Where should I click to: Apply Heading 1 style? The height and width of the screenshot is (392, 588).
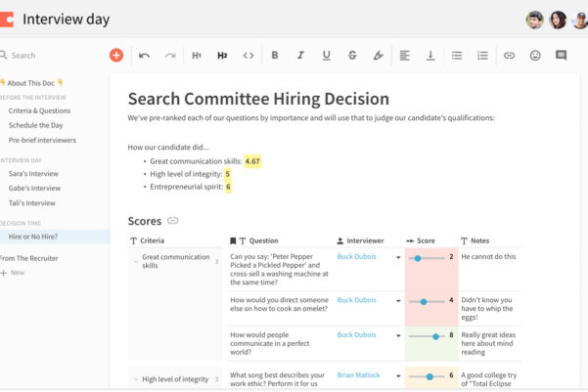(197, 56)
